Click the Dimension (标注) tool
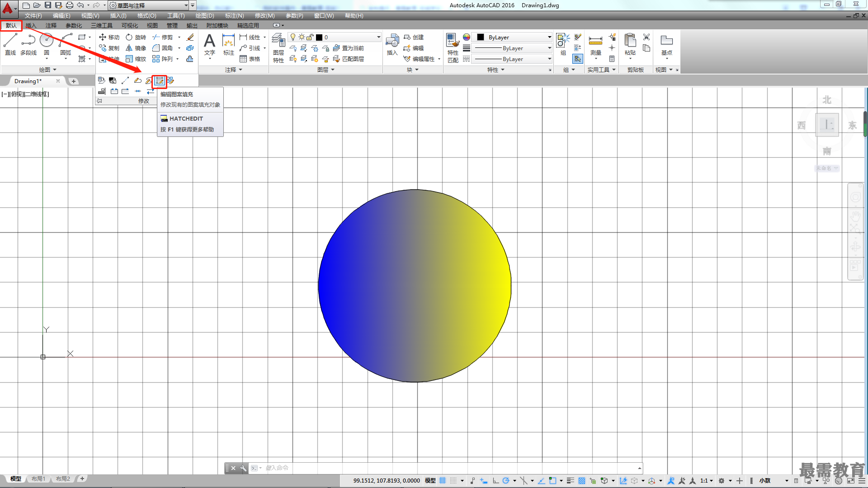The image size is (868, 488). click(x=229, y=44)
